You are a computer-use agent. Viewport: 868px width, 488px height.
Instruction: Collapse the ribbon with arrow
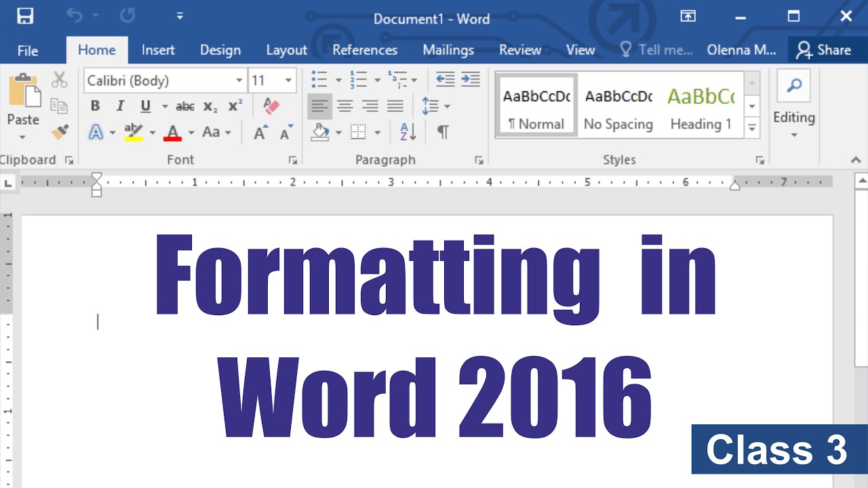point(856,161)
